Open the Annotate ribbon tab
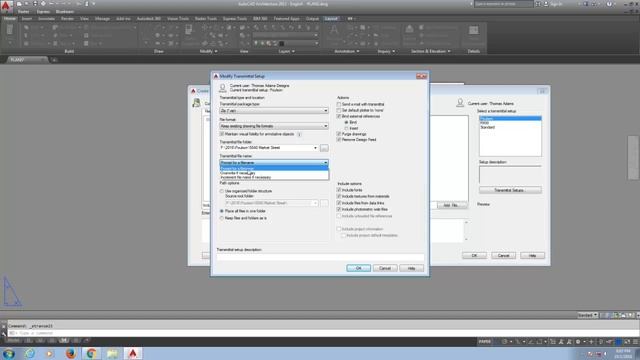Viewport: 640px width, 360px height. coord(46,19)
